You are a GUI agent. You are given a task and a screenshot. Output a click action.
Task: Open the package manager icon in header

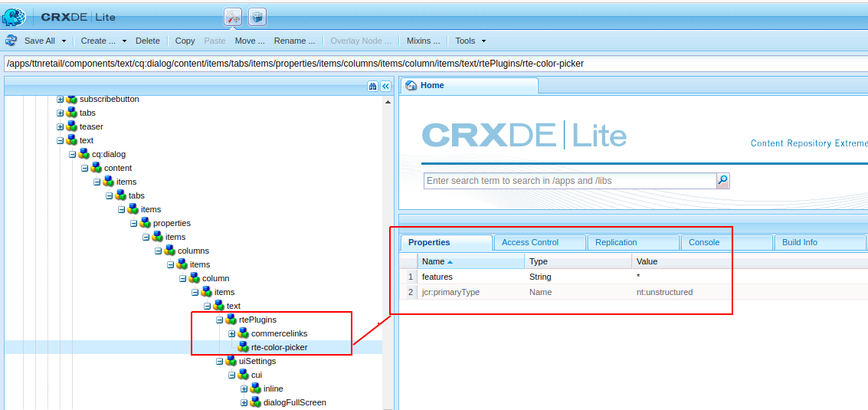[257, 18]
